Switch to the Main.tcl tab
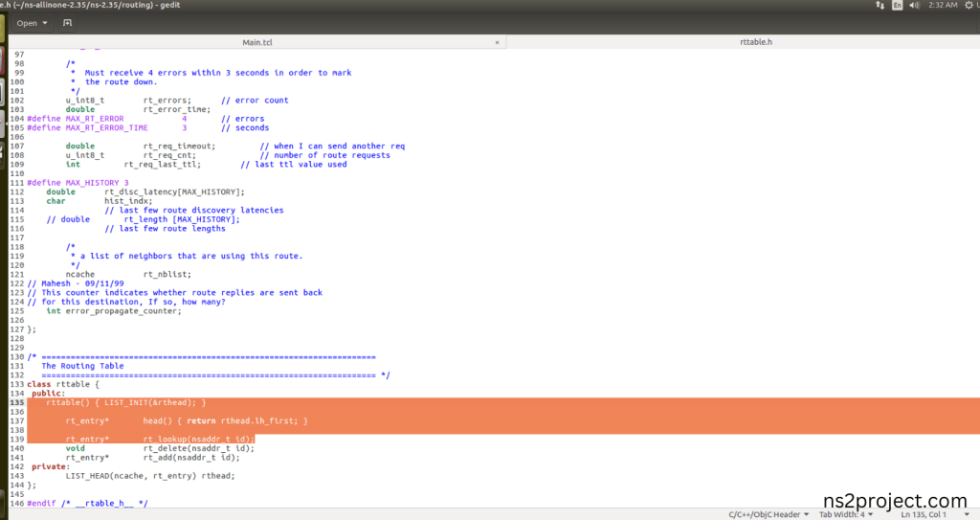Image resolution: width=980 pixels, height=520 pixels. pyautogui.click(x=256, y=42)
